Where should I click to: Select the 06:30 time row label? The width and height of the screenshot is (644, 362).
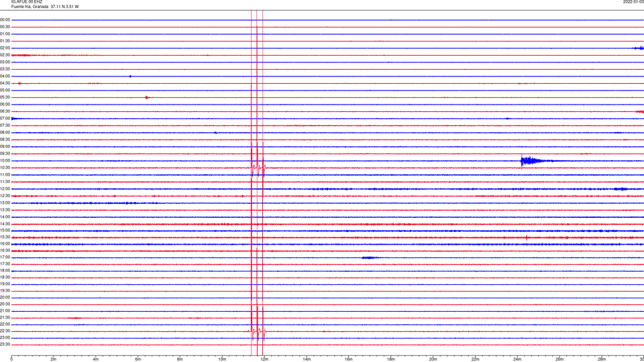tap(5, 112)
